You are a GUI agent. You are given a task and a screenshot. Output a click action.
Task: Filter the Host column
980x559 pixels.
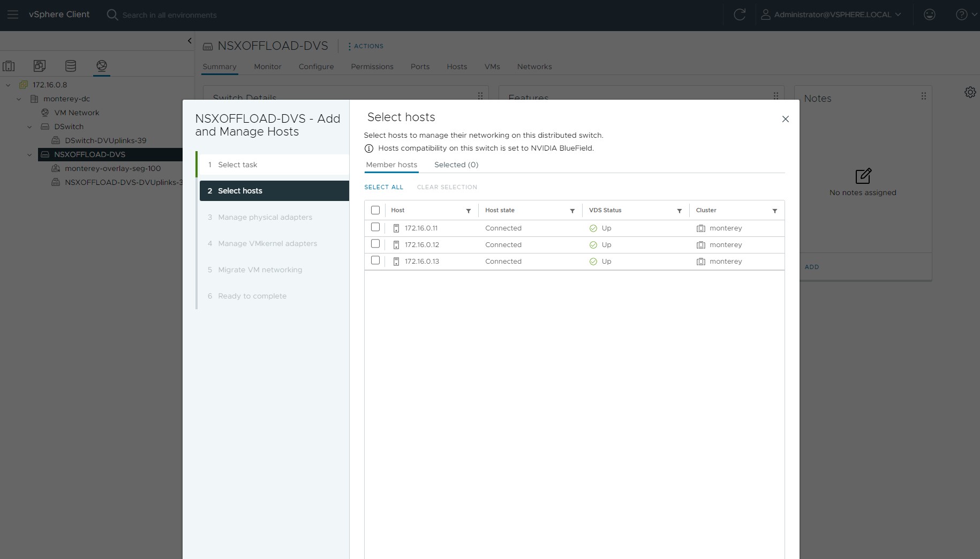(x=469, y=211)
